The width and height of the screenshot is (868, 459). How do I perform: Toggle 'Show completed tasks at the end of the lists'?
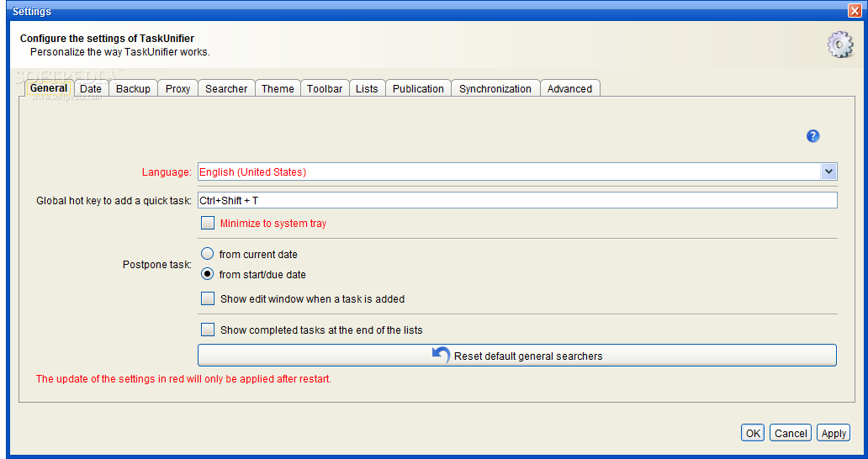tap(208, 330)
